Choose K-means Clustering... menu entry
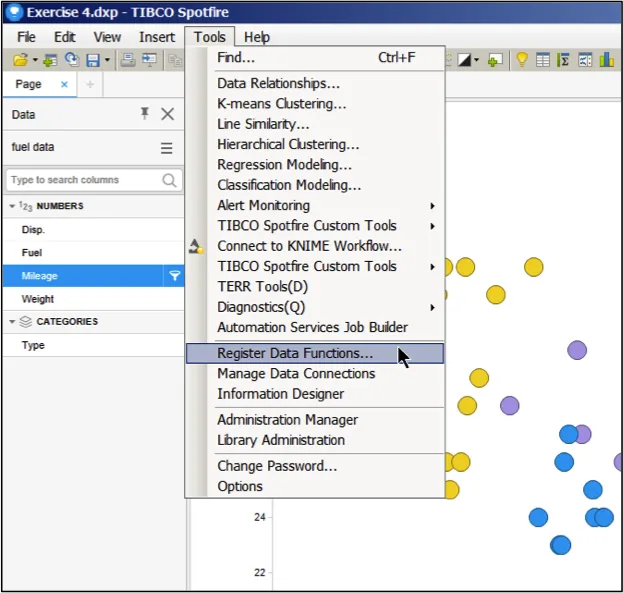 pyautogui.click(x=315, y=104)
